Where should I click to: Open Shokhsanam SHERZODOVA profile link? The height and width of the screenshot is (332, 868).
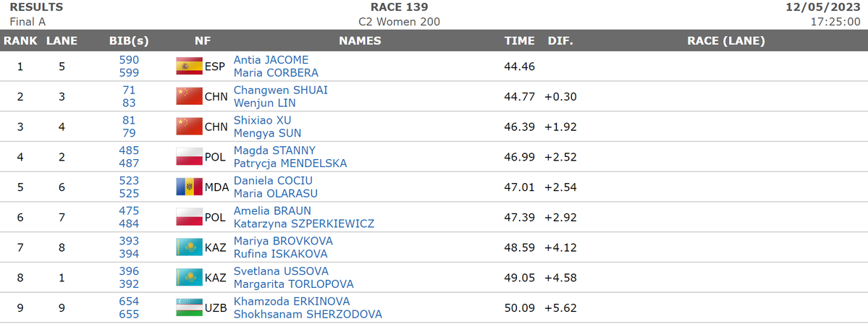(307, 315)
